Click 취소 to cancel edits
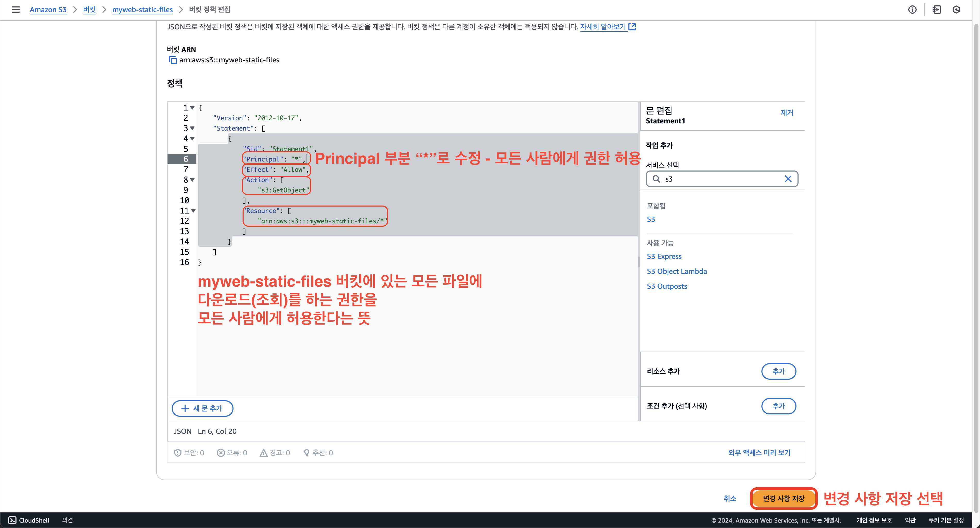 pyautogui.click(x=730, y=498)
